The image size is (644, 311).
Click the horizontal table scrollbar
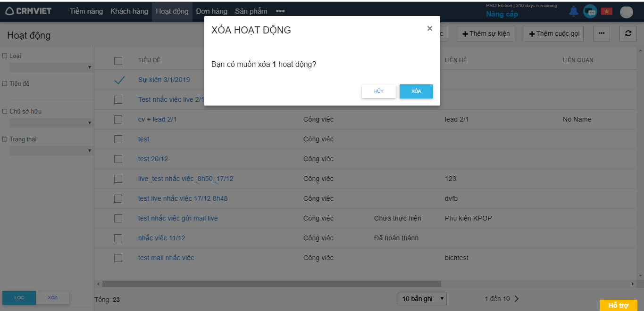pos(271,284)
